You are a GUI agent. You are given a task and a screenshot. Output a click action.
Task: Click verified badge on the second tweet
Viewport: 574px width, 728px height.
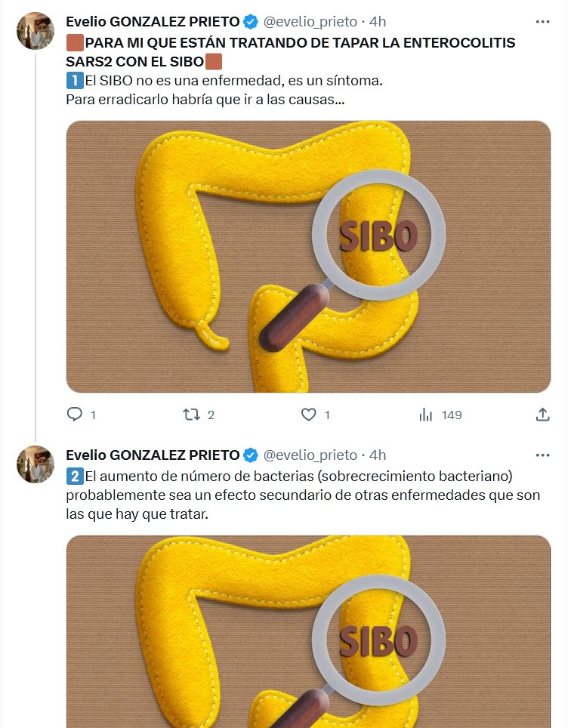251,455
